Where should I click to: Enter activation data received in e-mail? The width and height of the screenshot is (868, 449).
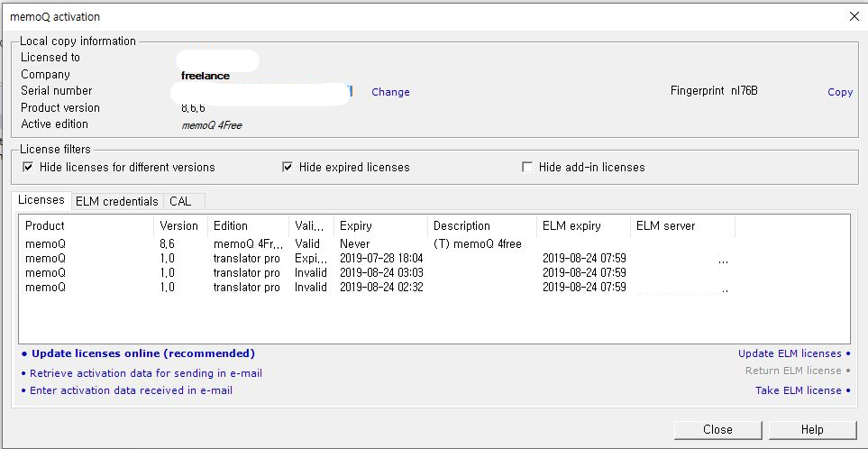[131, 390]
